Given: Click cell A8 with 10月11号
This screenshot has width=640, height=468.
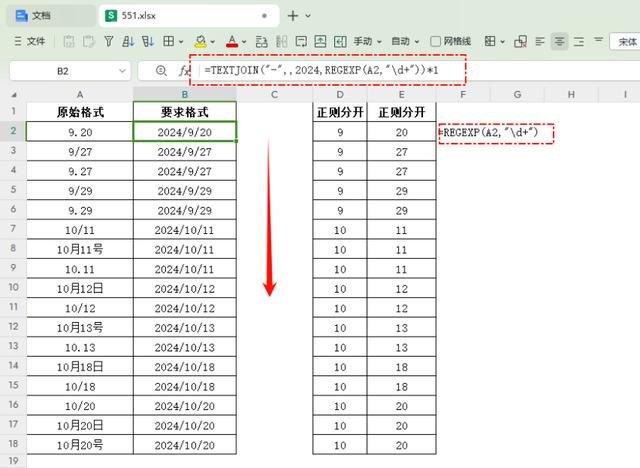Looking at the screenshot, I should pyautogui.click(x=80, y=249).
